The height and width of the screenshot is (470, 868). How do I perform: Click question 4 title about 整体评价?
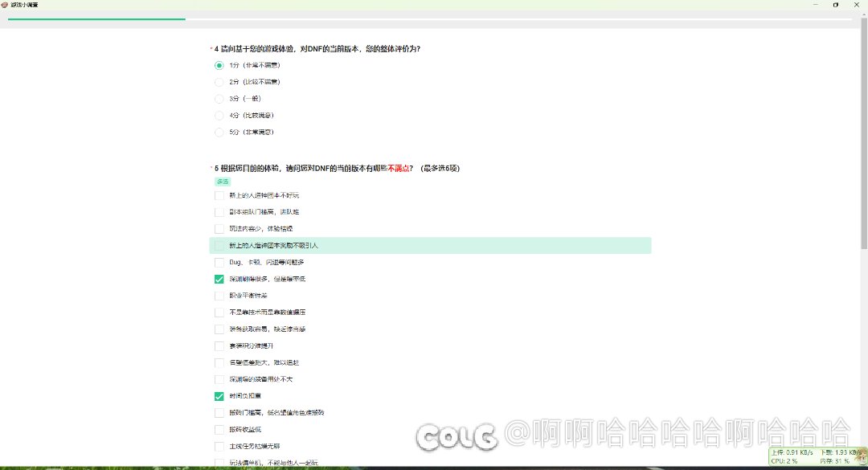[317, 49]
